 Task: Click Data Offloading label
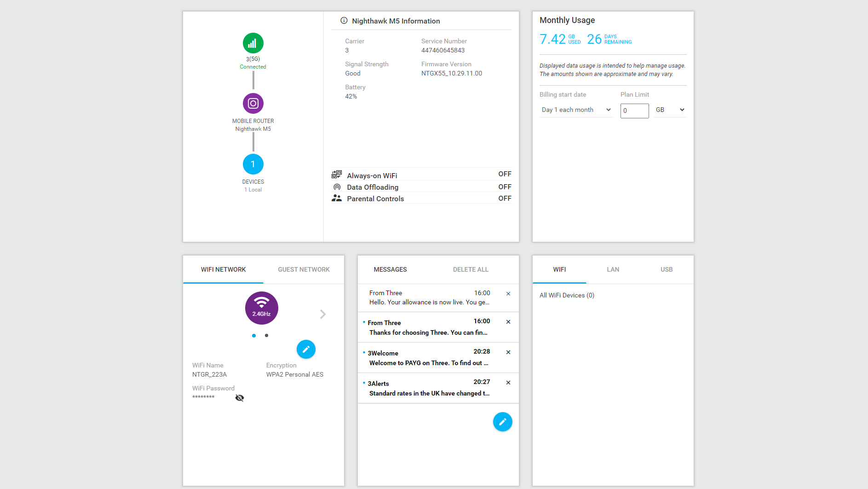click(373, 187)
